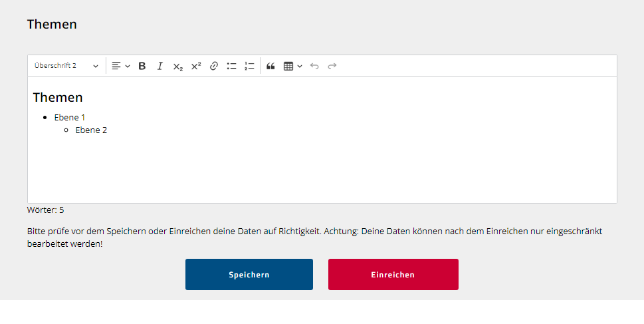Redo the last undone edit
Viewport: 644px width, 324px height.
tap(332, 66)
